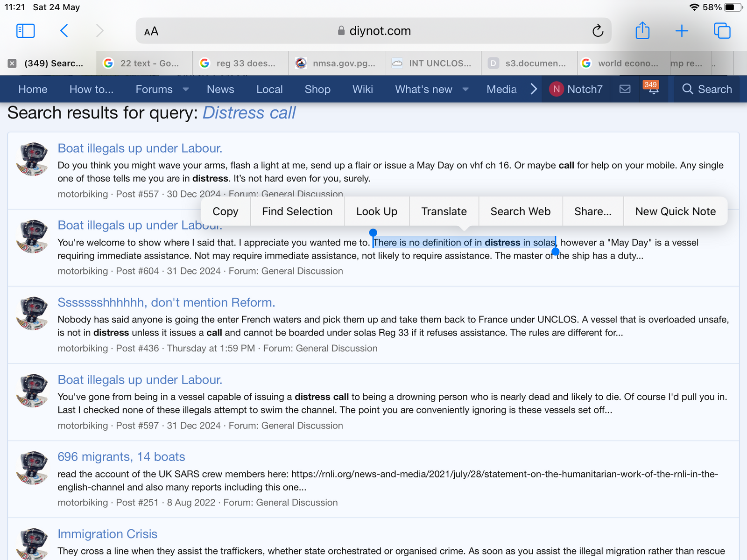The image size is (747, 560).
Task: Open the Notch7 user account menu
Action: (x=576, y=89)
